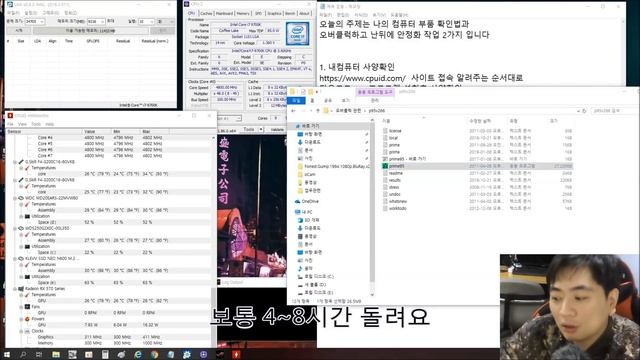The width and height of the screenshot is (640, 360).
Task: Switch to SPD tab in CPU-Z
Action: [x=258, y=13]
